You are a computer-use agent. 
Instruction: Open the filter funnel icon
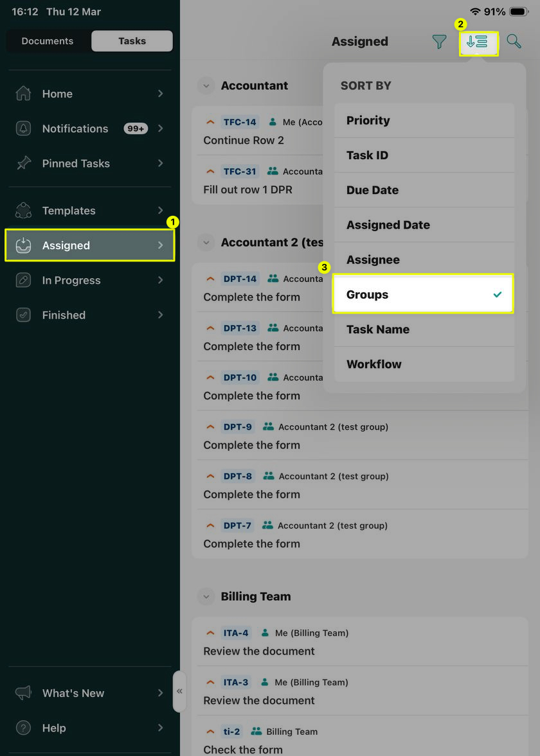click(439, 42)
